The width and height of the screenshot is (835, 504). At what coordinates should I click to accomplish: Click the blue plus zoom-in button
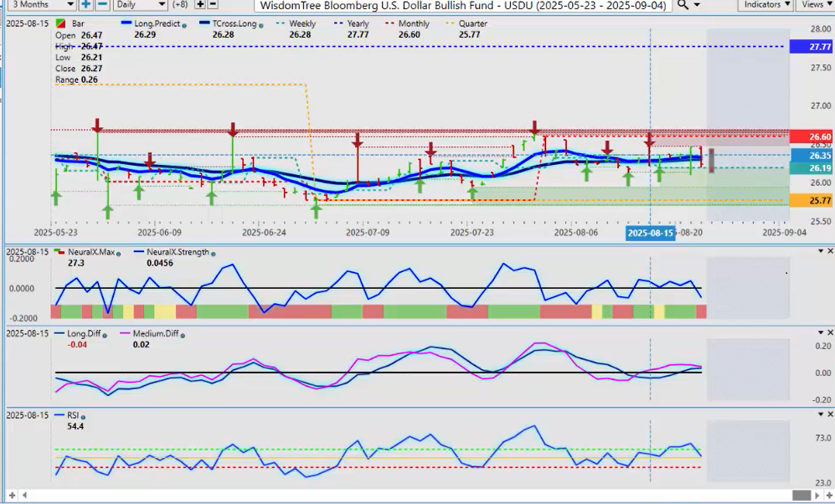[85, 4]
